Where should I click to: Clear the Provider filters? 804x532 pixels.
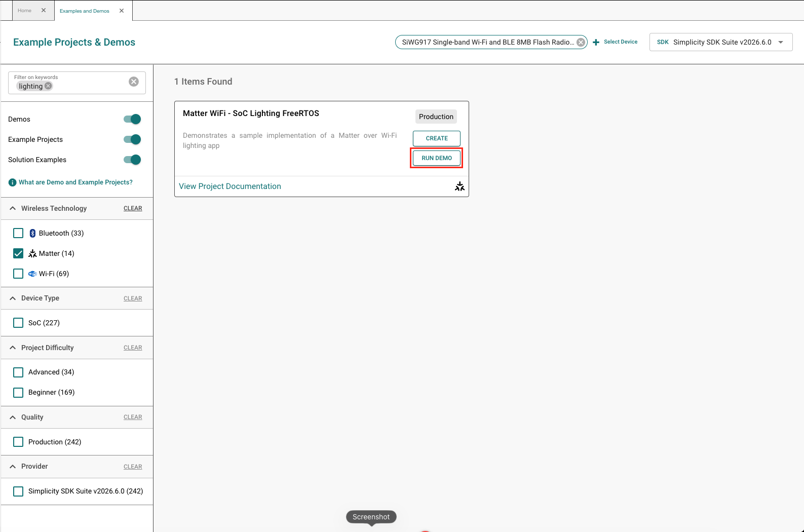(x=133, y=467)
